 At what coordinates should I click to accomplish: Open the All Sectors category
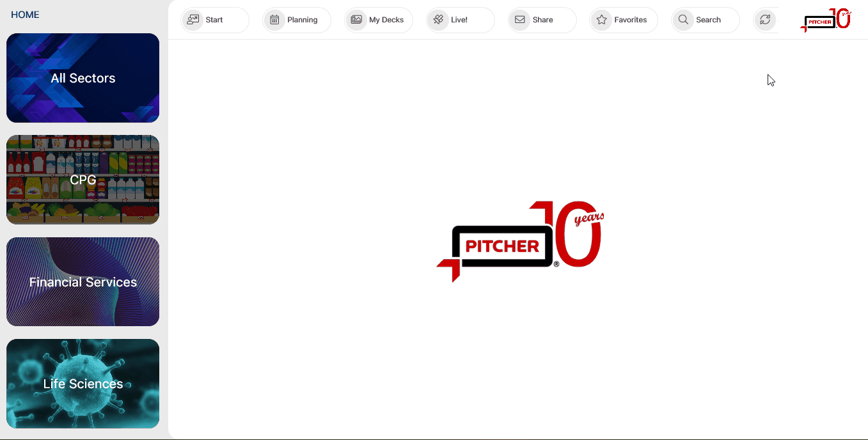[x=83, y=78]
